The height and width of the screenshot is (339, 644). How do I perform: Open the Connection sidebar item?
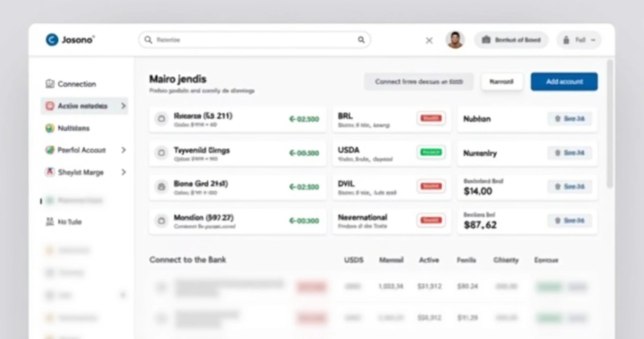click(x=71, y=84)
